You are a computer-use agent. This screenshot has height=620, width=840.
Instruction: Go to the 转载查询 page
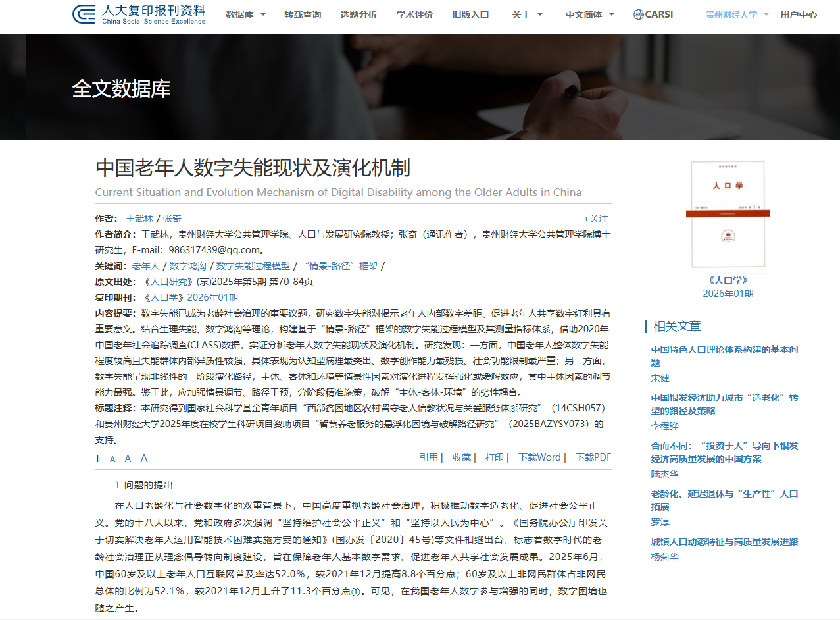pyautogui.click(x=303, y=14)
